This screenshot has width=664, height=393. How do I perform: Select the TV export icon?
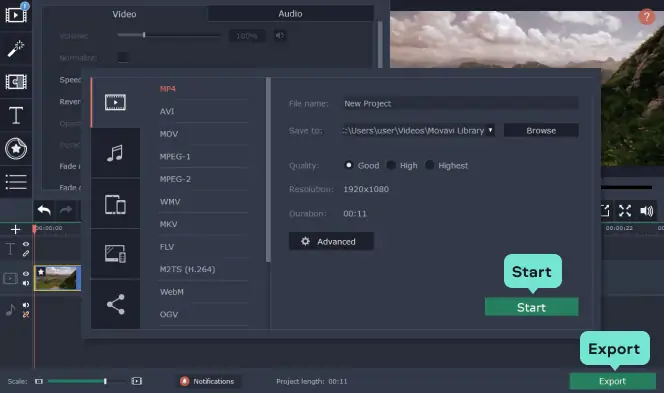115,254
